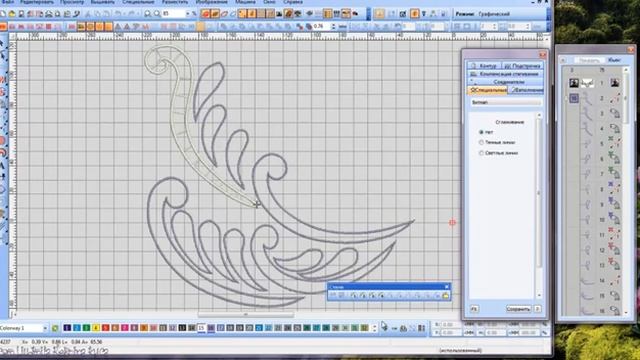This screenshot has height=360, width=640.
Task: Click the yellow lock icon on floating toolbar
Action: (445, 296)
